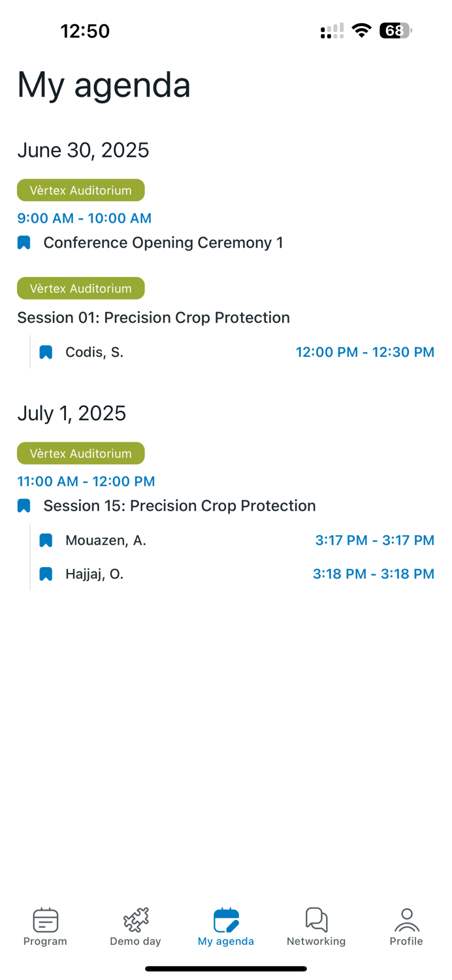Tap the My agenda calendar icon

click(225, 919)
